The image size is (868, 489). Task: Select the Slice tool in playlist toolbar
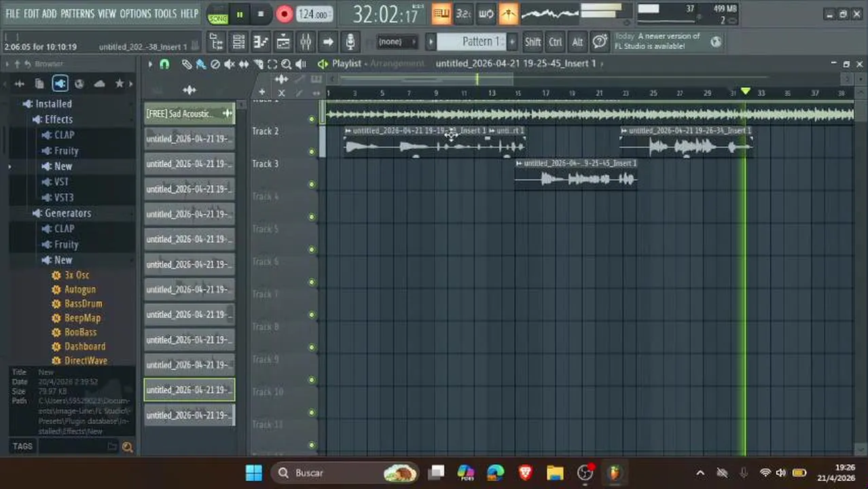(x=258, y=64)
